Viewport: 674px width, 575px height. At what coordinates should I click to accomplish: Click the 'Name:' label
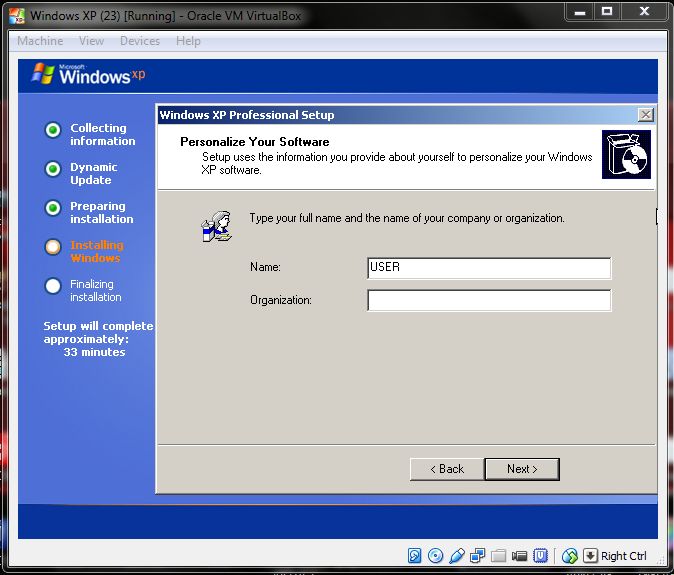(265, 267)
